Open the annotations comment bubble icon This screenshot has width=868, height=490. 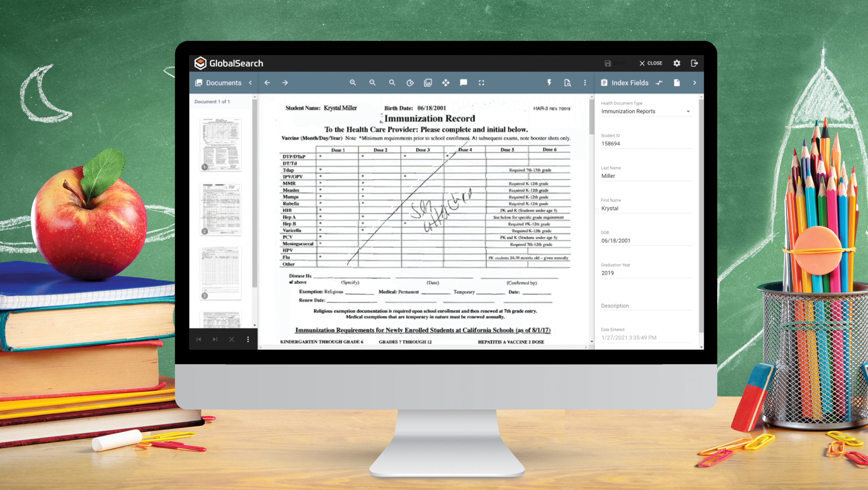coord(464,83)
